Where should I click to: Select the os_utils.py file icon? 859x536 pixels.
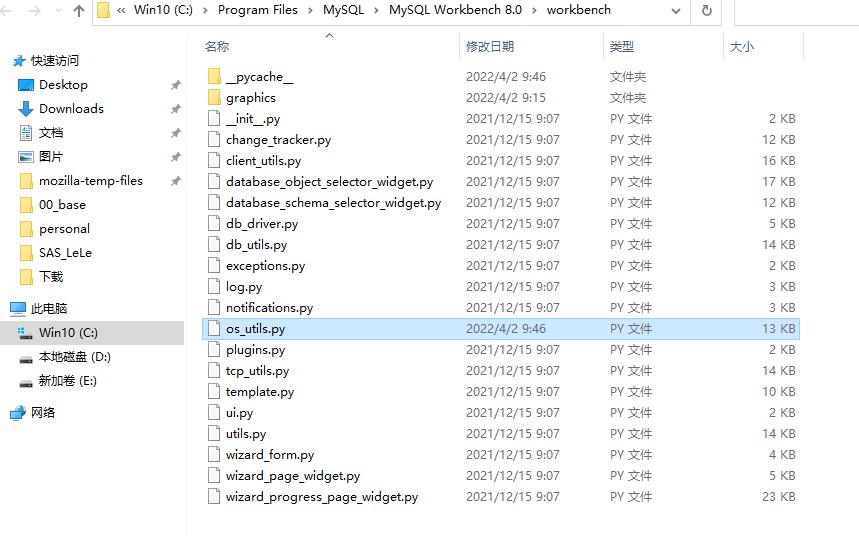(x=214, y=329)
